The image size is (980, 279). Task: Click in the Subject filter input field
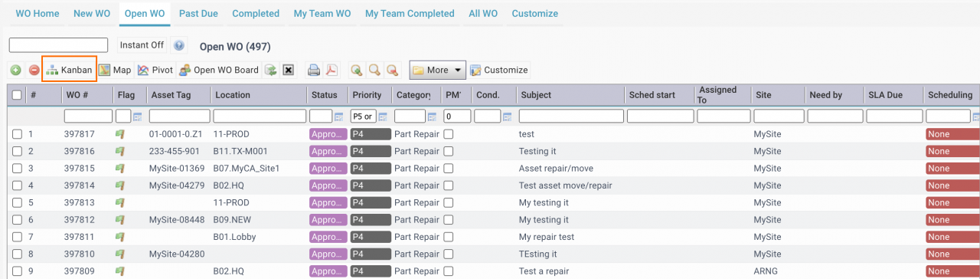(x=570, y=117)
